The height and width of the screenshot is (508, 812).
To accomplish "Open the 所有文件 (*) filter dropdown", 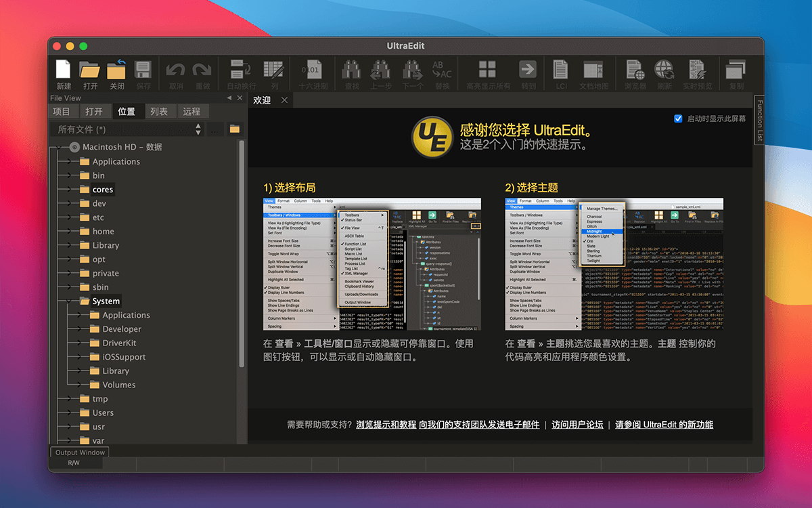I will [x=127, y=129].
